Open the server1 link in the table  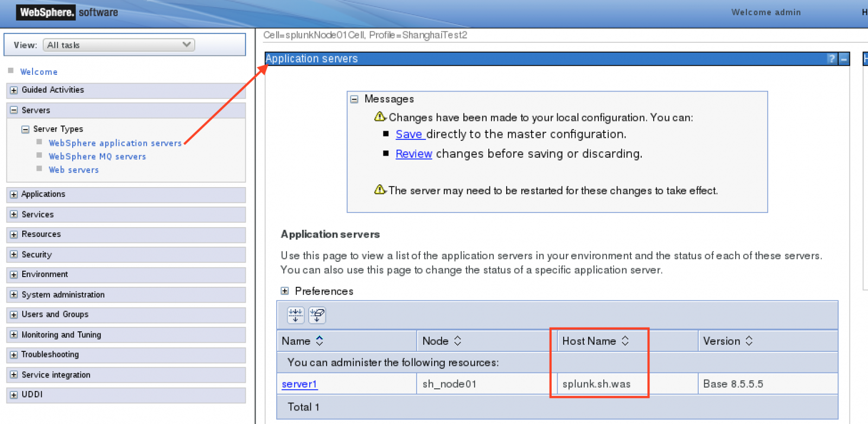coord(299,384)
